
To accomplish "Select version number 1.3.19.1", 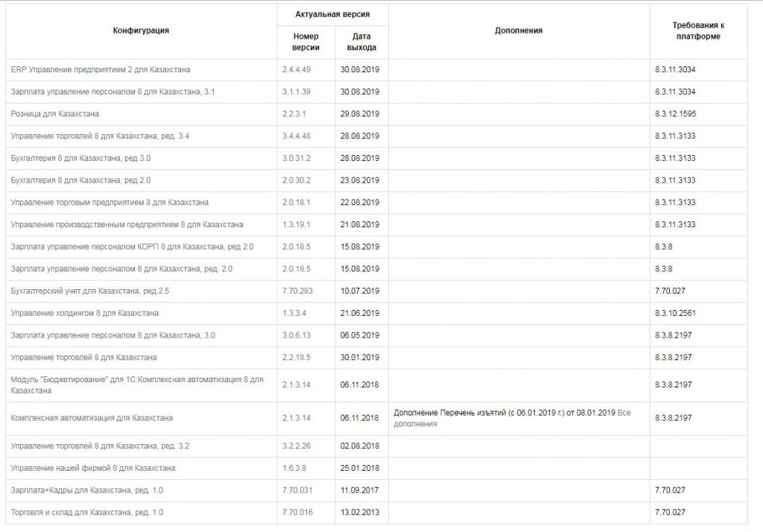I will [296, 224].
